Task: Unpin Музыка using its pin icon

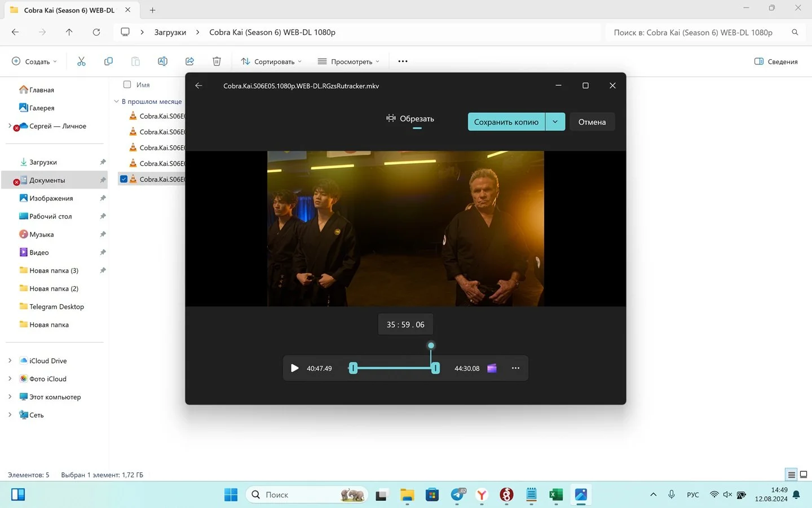Action: coord(103,234)
